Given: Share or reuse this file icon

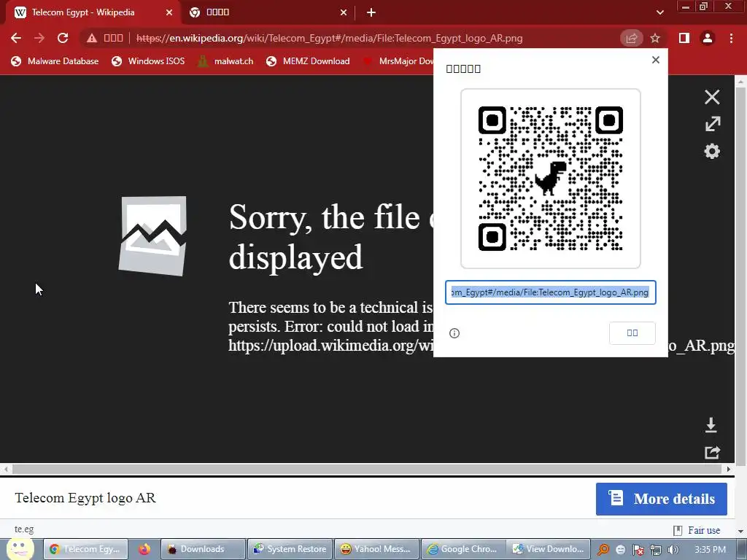Looking at the screenshot, I should tap(712, 452).
